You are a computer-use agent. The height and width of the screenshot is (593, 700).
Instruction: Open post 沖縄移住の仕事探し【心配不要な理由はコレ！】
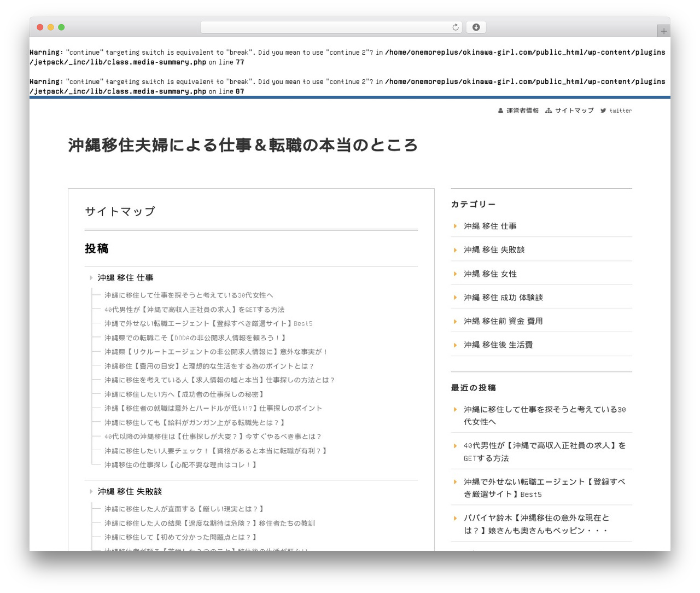pyautogui.click(x=180, y=465)
